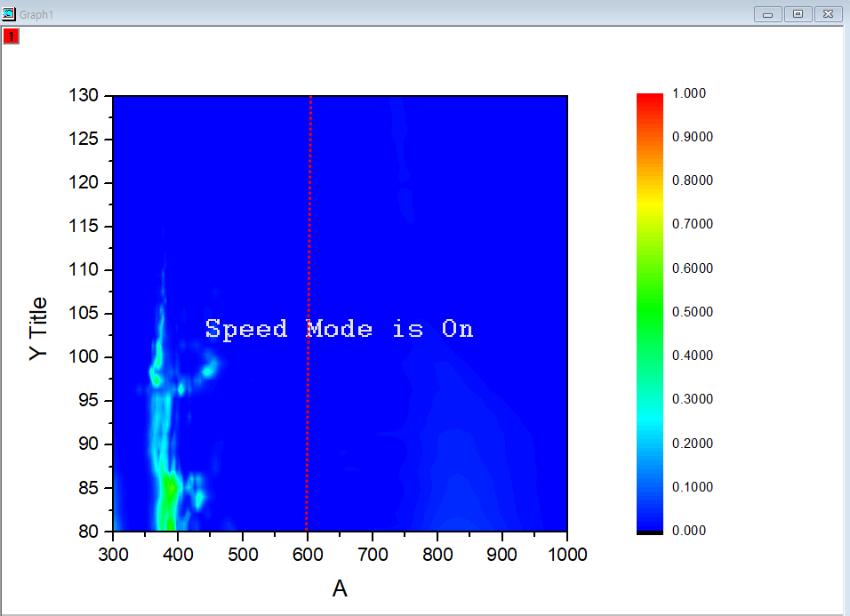Click the Y axis tick label 80

click(x=88, y=532)
